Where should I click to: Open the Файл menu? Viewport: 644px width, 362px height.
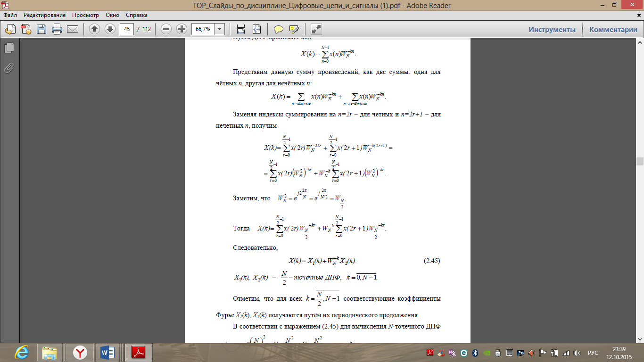[10, 15]
